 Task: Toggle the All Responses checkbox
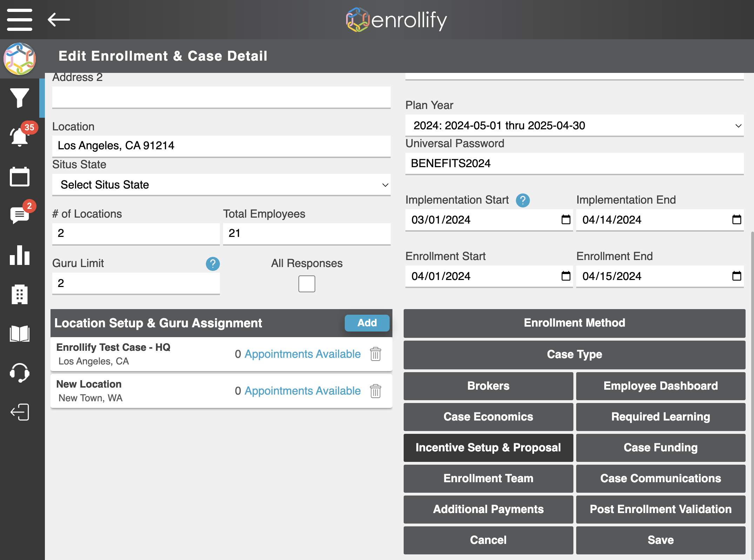point(307,284)
